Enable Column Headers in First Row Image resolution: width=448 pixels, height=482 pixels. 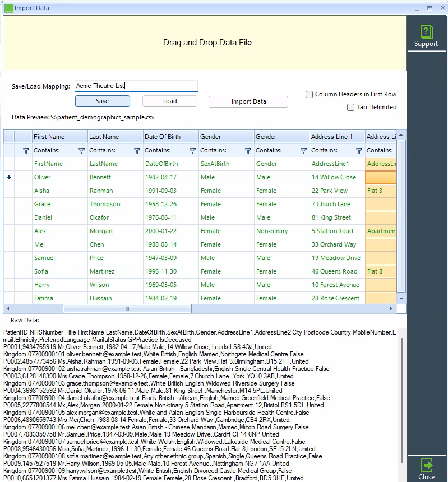(309, 94)
